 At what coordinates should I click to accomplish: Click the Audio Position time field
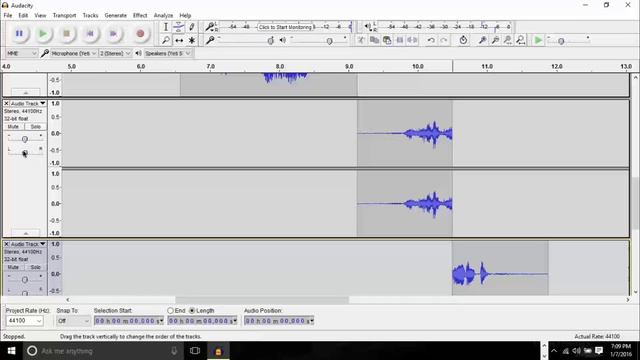pos(279,321)
